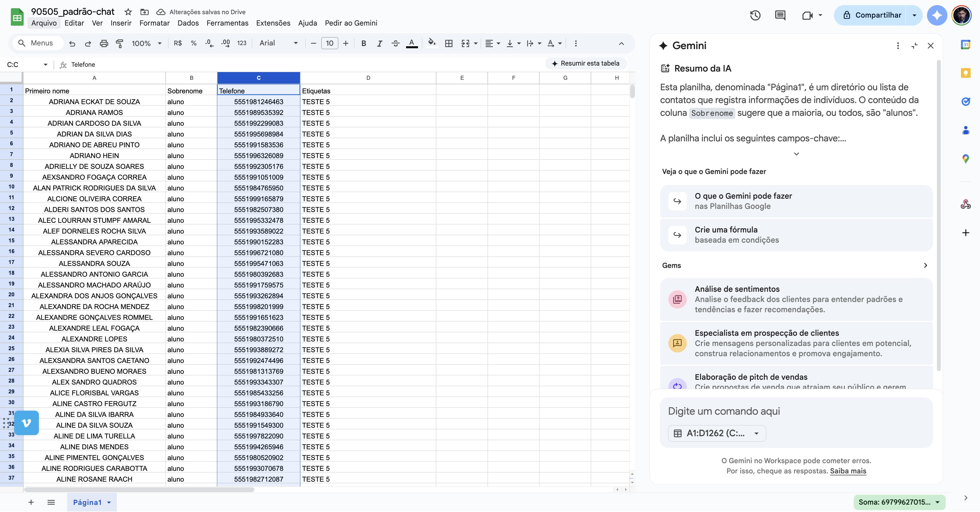Image resolution: width=980 pixels, height=512 pixels.
Task: Click the Gemini sparkle button in header
Action: point(937,15)
